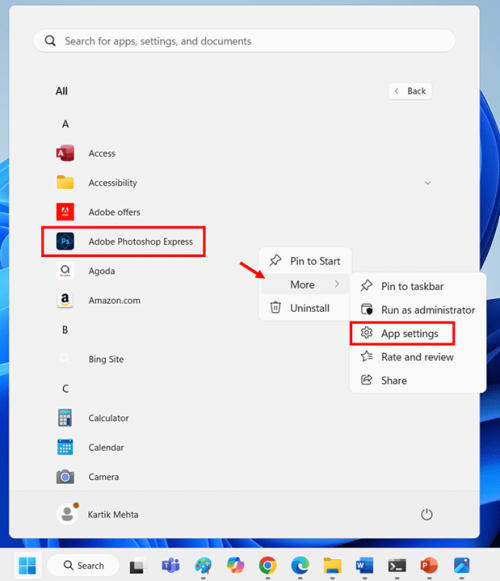Jump using the letter C header
Viewport: 500px width, 581px height.
65,389
